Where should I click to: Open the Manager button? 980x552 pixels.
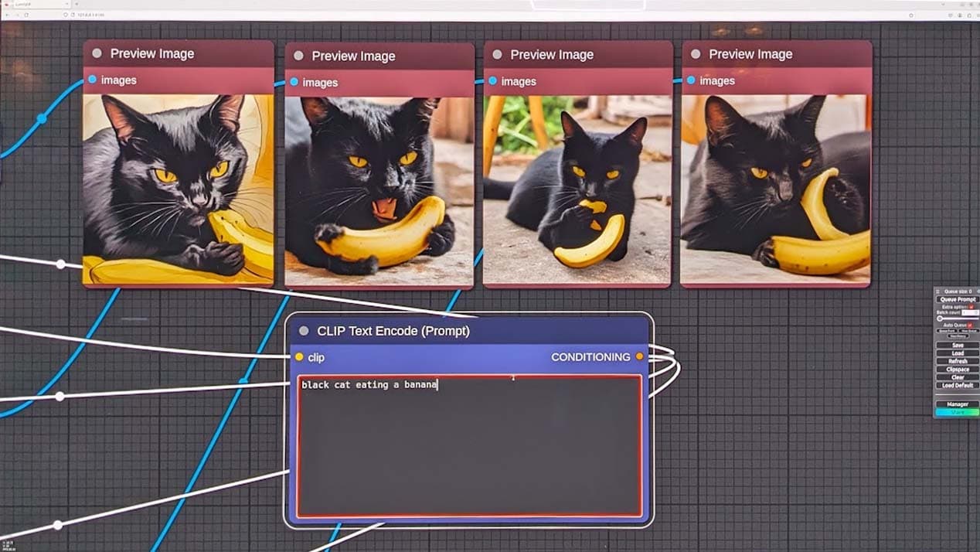point(958,404)
